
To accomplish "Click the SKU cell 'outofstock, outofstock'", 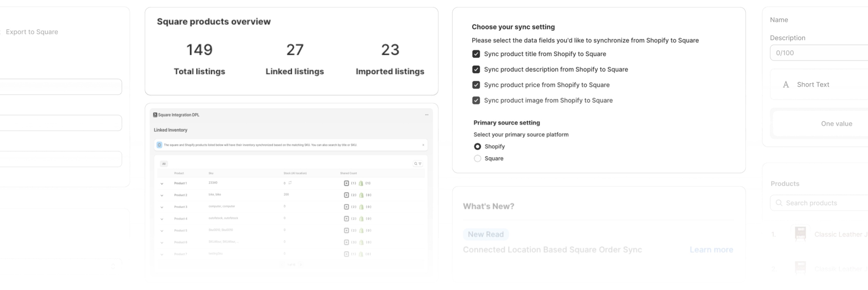I will pos(223,218).
